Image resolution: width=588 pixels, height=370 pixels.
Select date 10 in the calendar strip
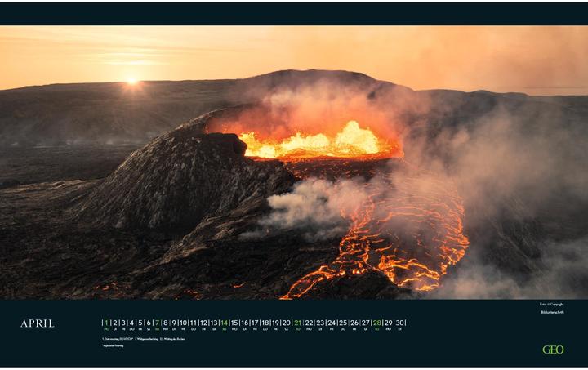click(183, 323)
